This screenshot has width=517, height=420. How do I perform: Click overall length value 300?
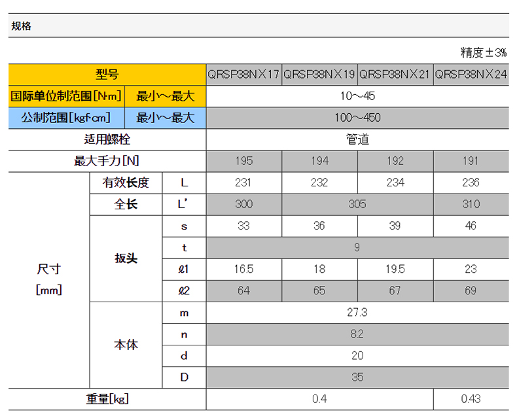[244, 204]
